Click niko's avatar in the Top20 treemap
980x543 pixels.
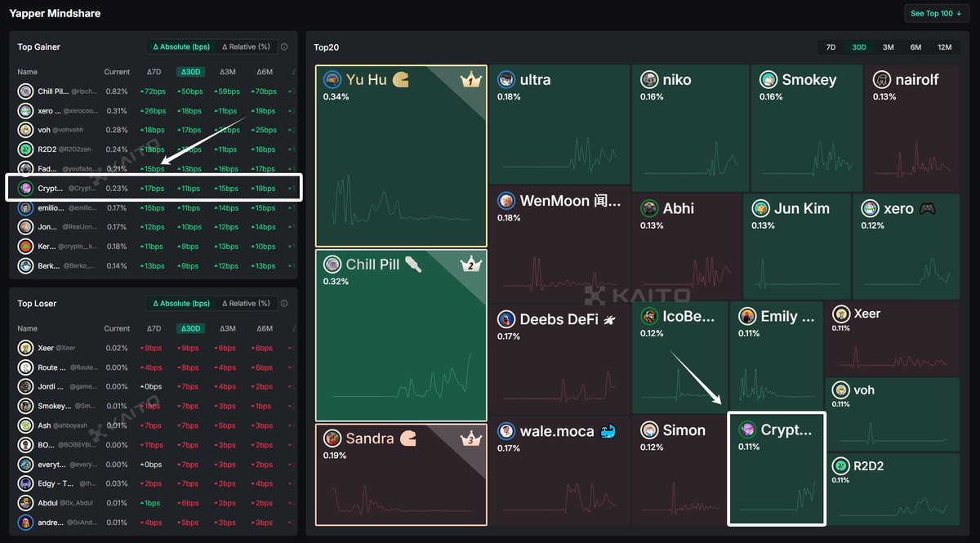point(649,79)
